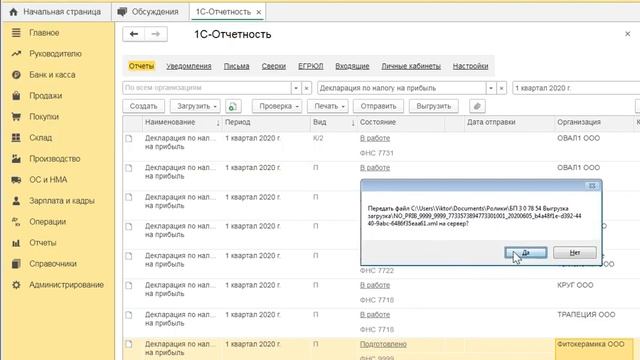The height and width of the screenshot is (360, 640).
Task: Open Отчеты section in sidebar
Action: point(42,243)
